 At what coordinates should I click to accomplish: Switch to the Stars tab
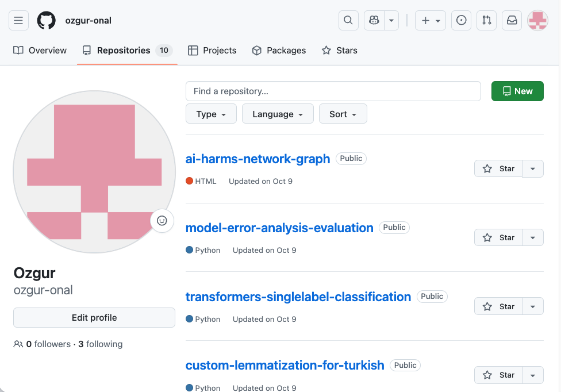point(339,51)
